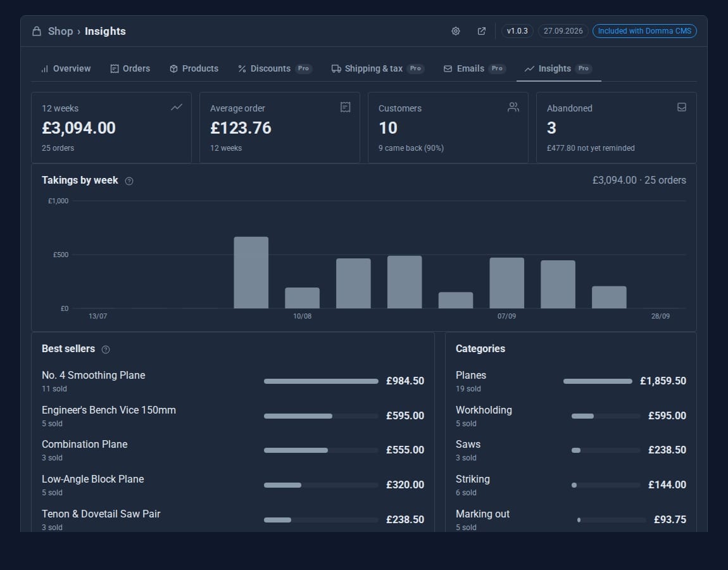Select Tenon & Dovetail Saw Pair name
The width and height of the screenshot is (728, 570).
[x=101, y=514]
